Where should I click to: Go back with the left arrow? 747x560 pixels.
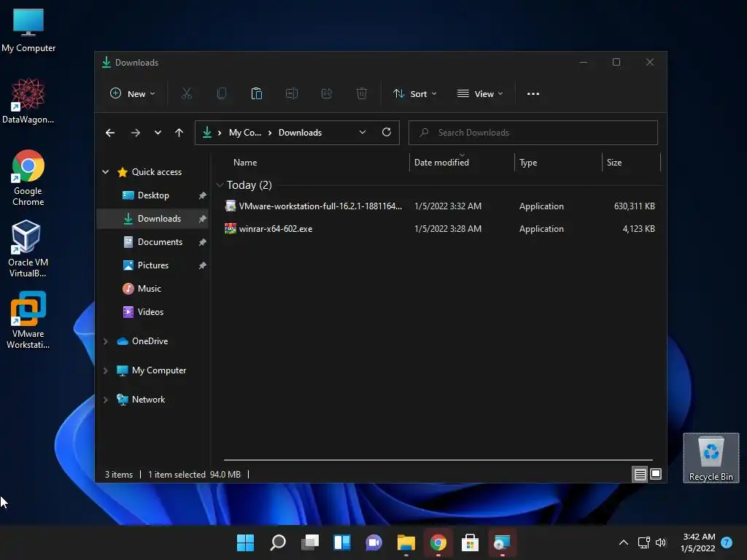[110, 133]
